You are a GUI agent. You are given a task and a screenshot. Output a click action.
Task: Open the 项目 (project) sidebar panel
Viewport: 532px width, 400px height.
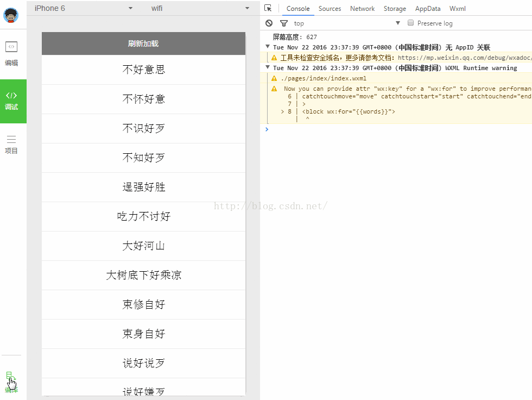[11, 145]
